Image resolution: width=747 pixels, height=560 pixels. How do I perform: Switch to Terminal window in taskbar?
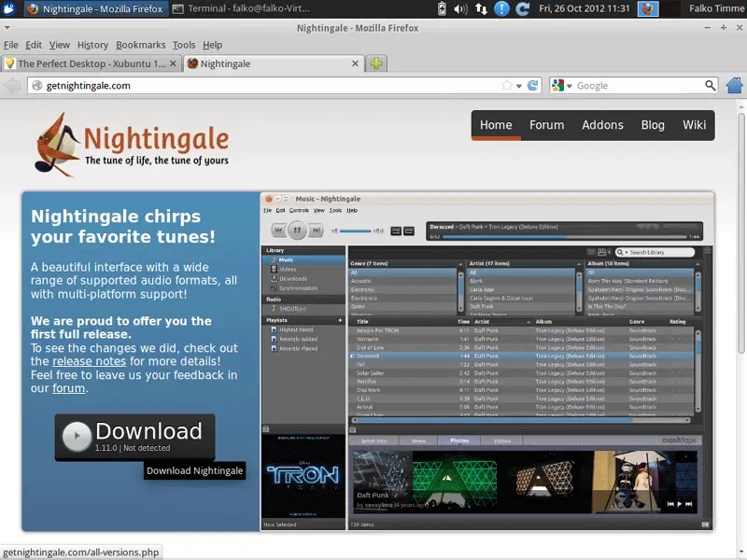point(242,8)
